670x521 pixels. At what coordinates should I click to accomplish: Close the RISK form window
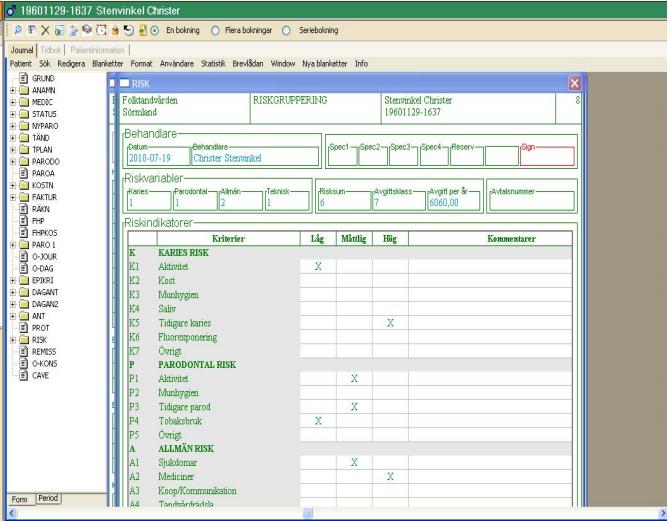[574, 83]
